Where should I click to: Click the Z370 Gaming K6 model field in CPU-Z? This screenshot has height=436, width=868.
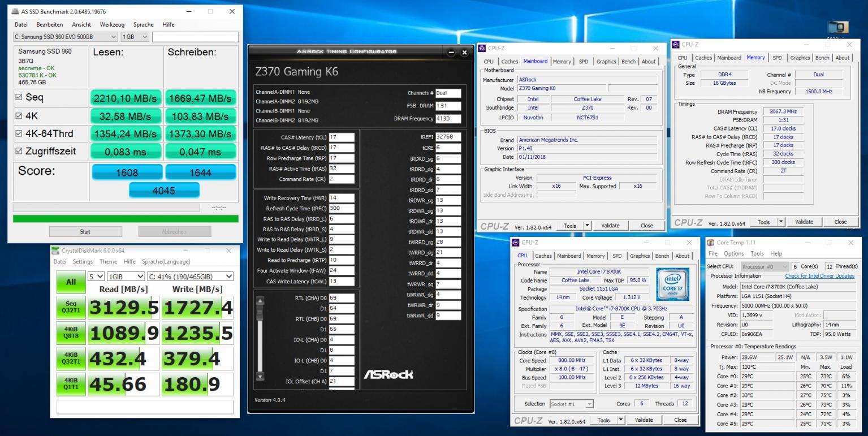560,88
